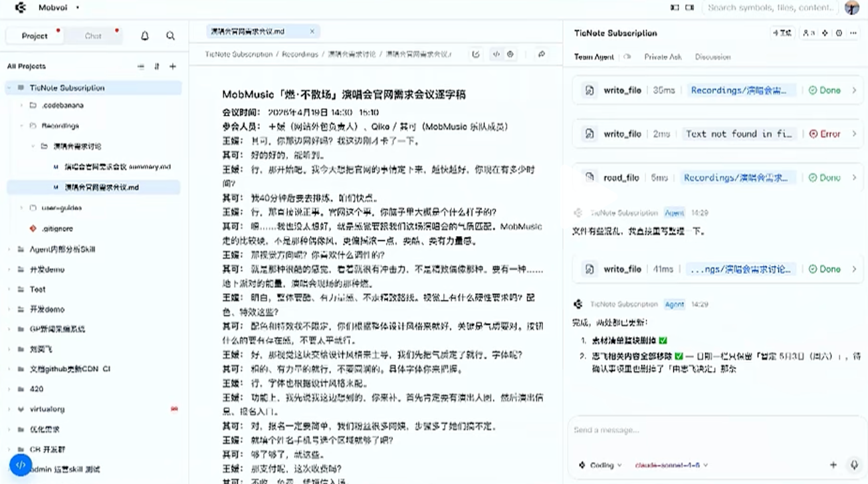This screenshot has width=868, height=484.
Task: Click the microphone icon in the message bar
Action: coord(855,465)
